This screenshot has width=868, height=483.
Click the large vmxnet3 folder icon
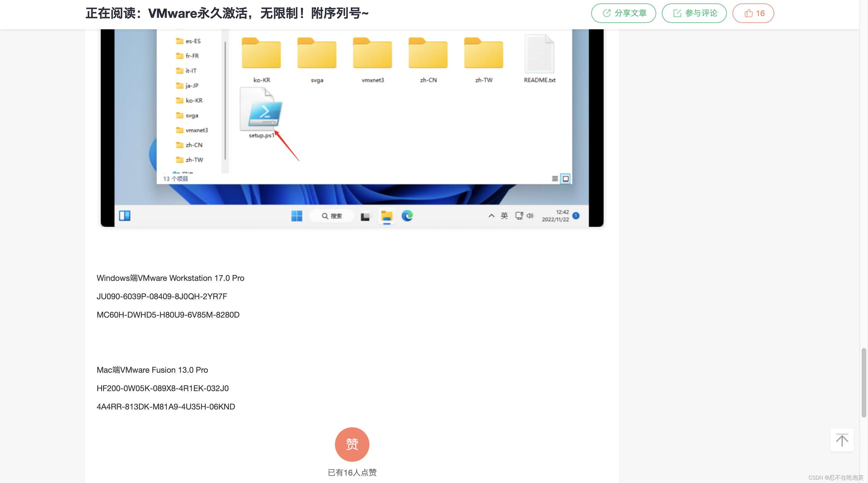(x=372, y=53)
